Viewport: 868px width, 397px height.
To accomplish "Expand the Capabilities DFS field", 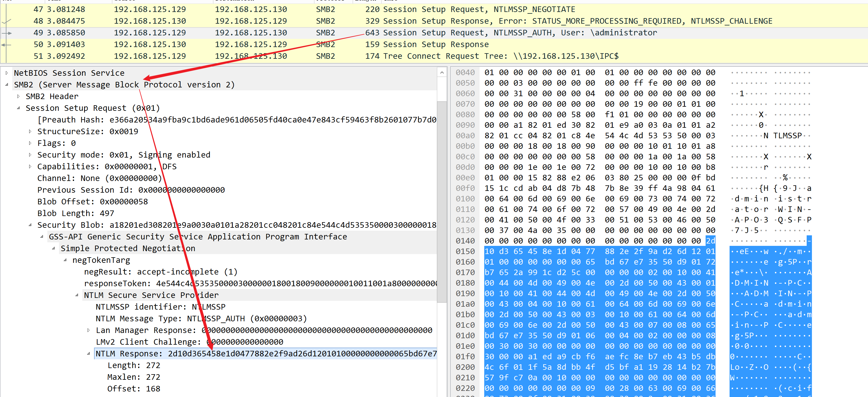I will [x=30, y=167].
